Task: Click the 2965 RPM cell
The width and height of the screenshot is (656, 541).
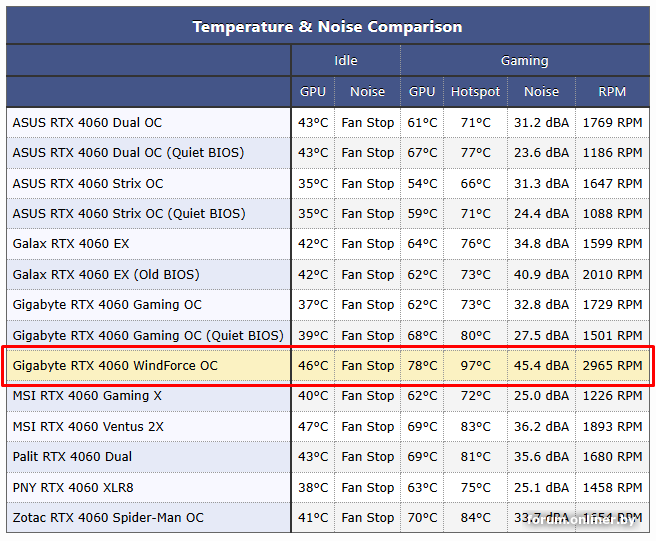Action: pyautogui.click(x=612, y=366)
